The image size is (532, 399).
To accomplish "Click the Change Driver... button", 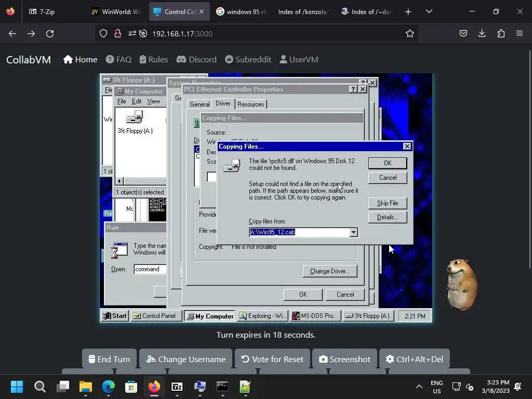I will [x=330, y=271].
